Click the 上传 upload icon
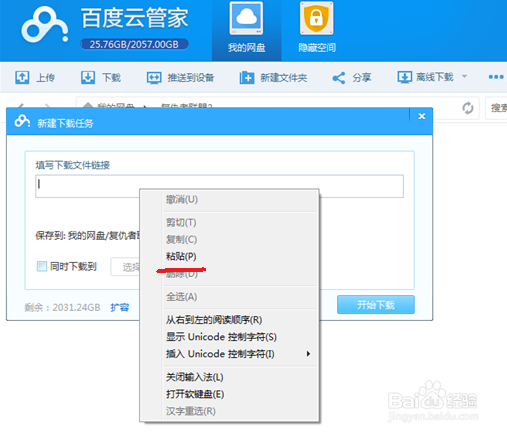507x435 pixels. click(22, 77)
